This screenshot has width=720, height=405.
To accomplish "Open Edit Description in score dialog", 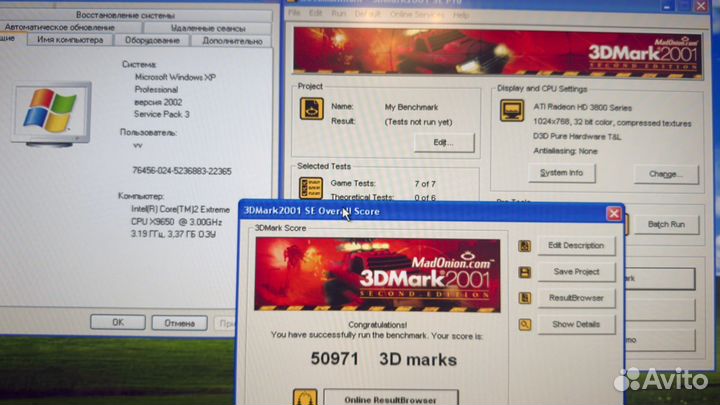I will click(576, 246).
